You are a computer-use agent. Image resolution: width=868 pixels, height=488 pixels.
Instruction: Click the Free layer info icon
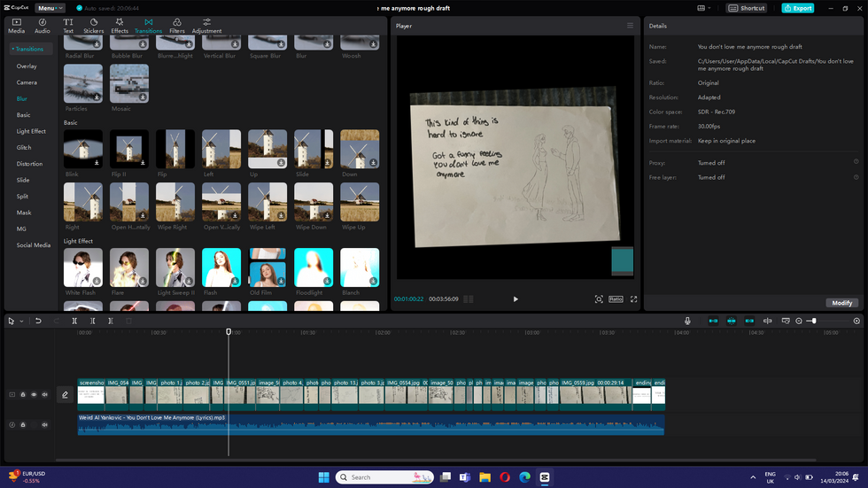point(856,177)
